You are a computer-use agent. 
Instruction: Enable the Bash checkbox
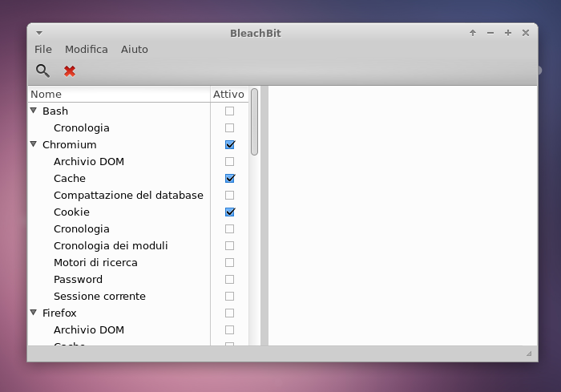click(x=230, y=111)
